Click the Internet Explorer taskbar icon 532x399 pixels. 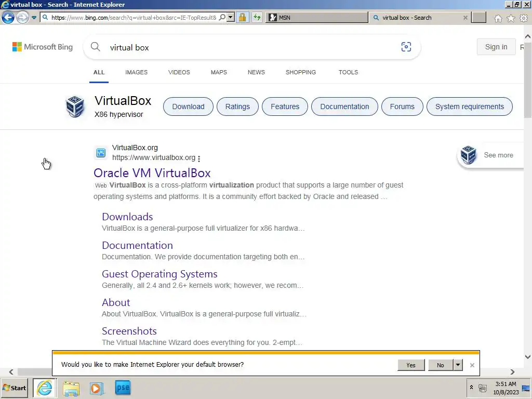pos(45,388)
